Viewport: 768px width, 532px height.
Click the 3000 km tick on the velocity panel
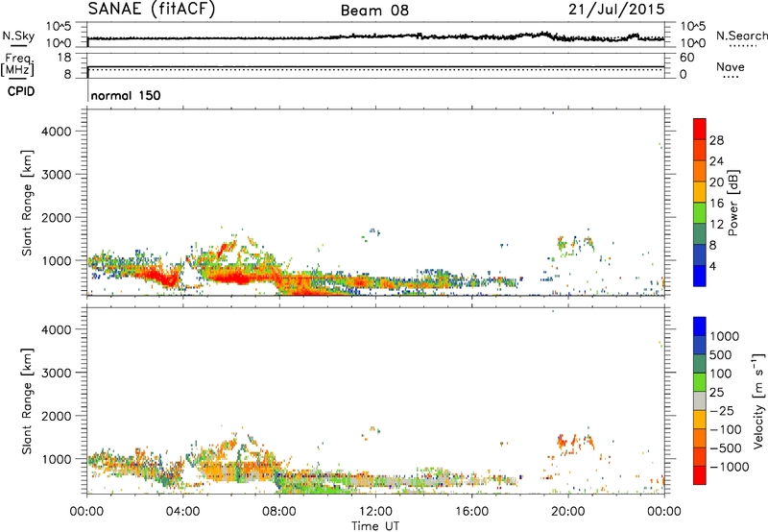coord(57,373)
